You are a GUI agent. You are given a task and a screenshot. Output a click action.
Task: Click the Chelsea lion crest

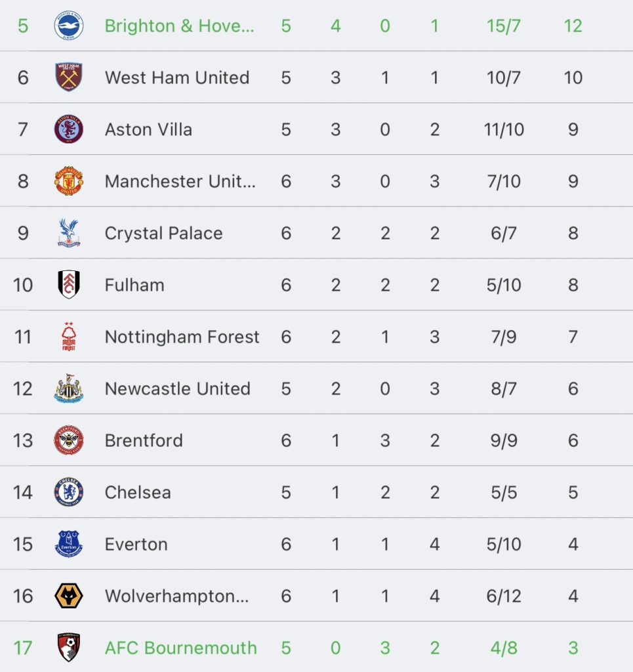[x=69, y=492]
